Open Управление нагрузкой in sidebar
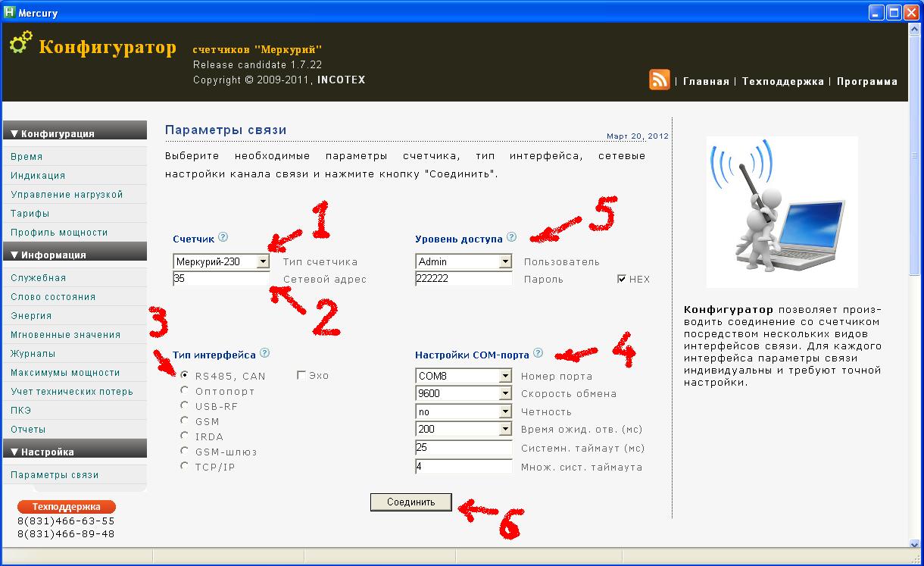Screen dimensions: 924x566 [67, 194]
